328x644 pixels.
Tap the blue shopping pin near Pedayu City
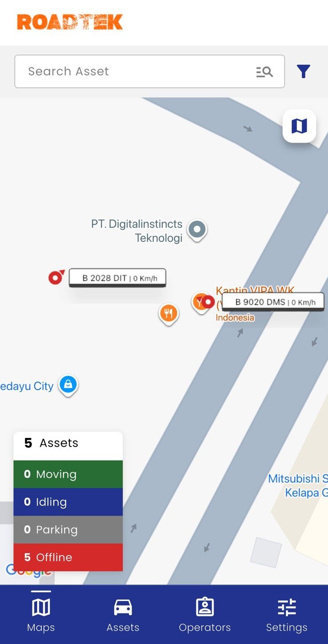[68, 385]
